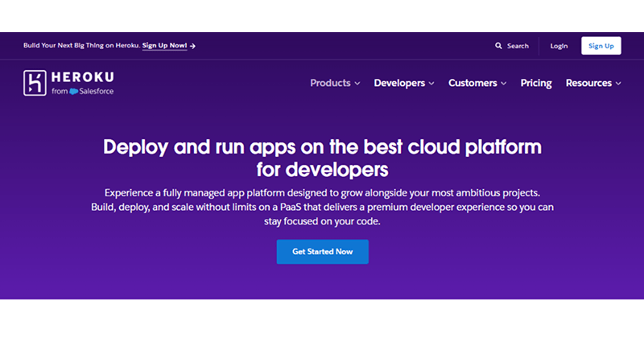This screenshot has width=644, height=358.
Task: Open the Search field in top bar
Action: click(x=512, y=46)
